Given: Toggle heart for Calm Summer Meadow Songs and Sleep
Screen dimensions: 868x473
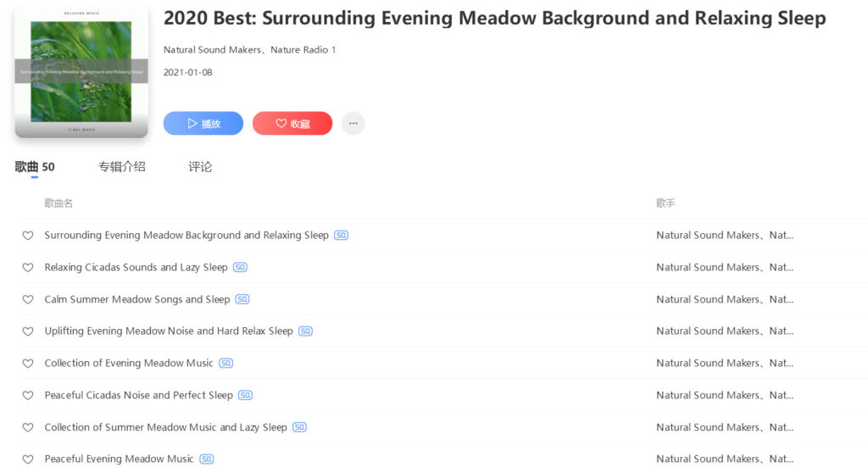Looking at the screenshot, I should click(28, 300).
